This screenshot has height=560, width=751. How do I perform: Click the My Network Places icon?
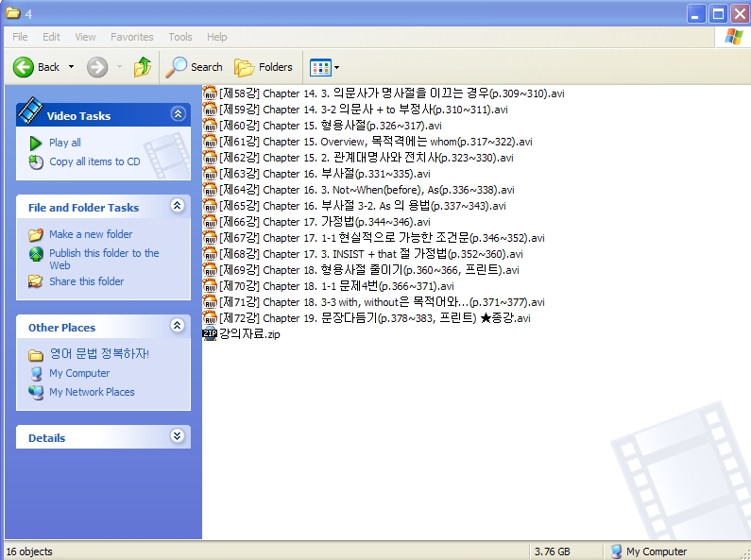point(36,393)
